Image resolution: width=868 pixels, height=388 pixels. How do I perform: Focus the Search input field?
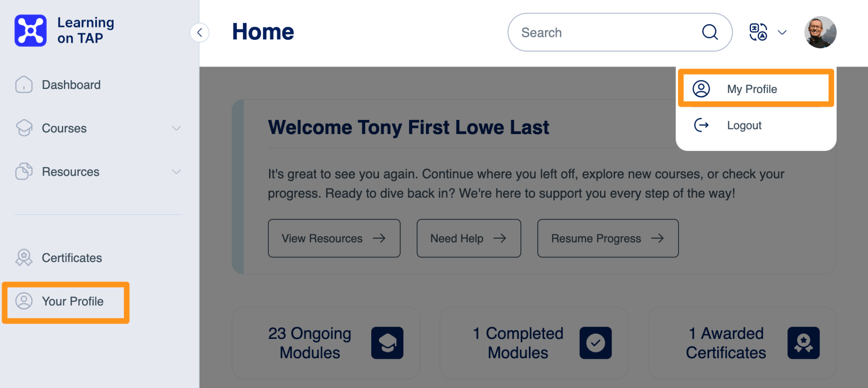[x=606, y=32]
